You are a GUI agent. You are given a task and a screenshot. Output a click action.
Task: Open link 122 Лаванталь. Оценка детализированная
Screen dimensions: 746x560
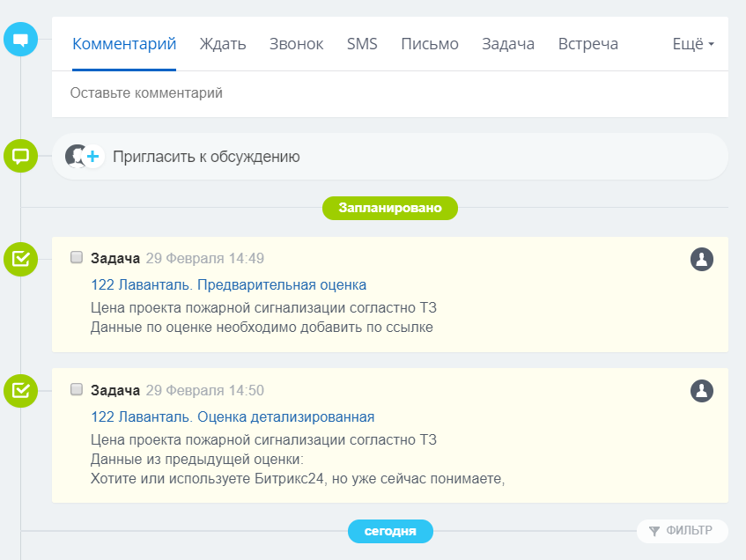(233, 416)
